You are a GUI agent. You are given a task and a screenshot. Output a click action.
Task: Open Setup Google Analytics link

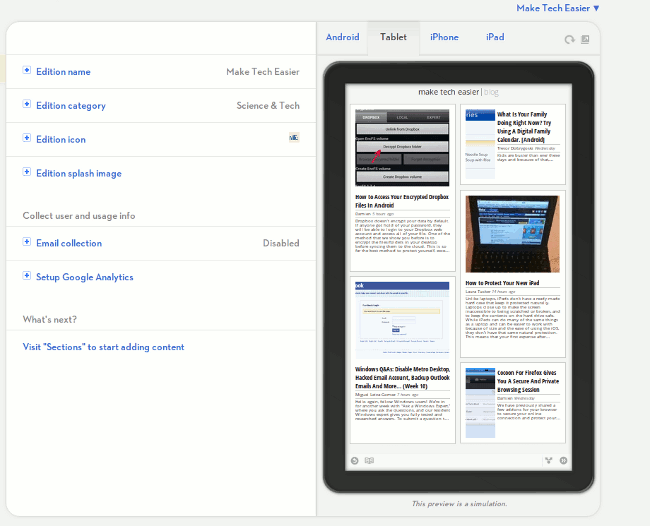[x=85, y=277]
